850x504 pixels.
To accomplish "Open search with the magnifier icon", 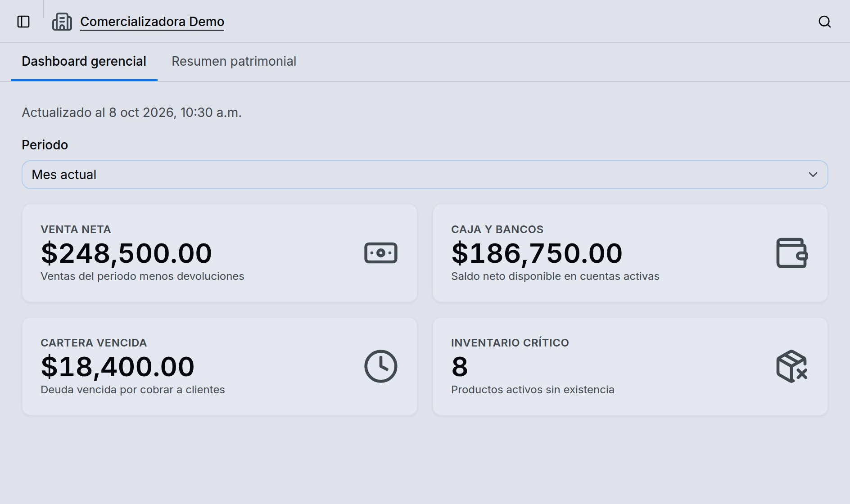I will point(824,22).
